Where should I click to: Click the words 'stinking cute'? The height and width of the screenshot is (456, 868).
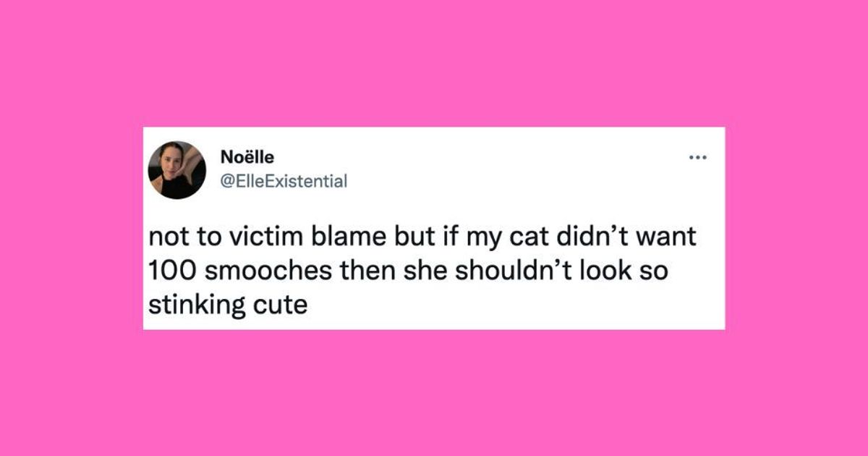228,303
